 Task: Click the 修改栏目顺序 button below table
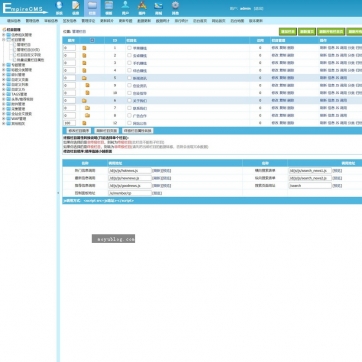[79, 131]
